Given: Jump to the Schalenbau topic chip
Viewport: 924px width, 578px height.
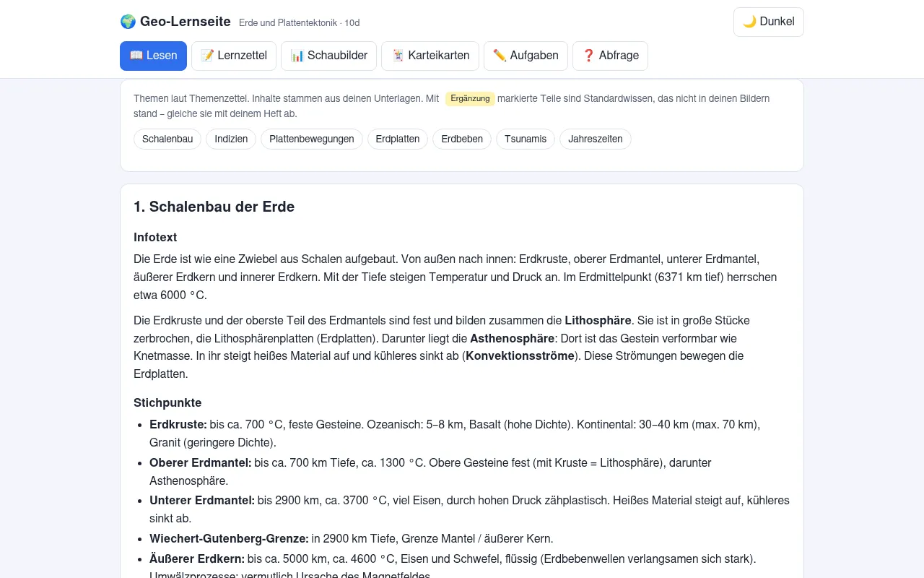Looking at the screenshot, I should (167, 139).
